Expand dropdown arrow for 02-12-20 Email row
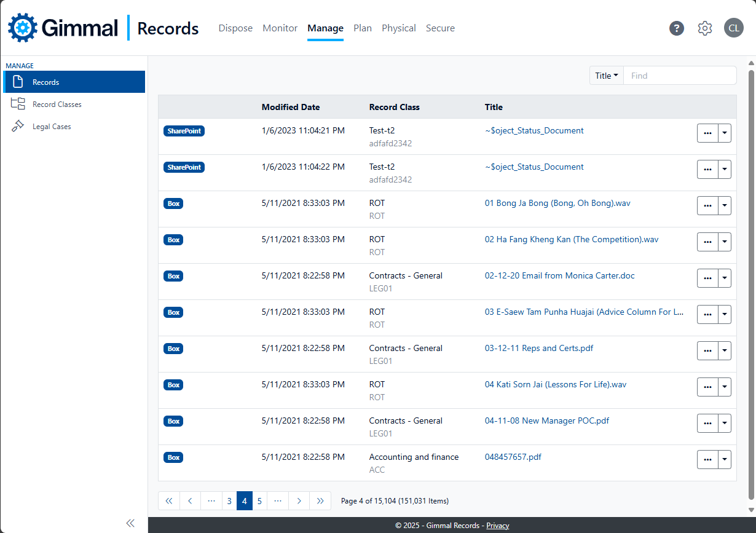756x533 pixels. [x=725, y=278]
